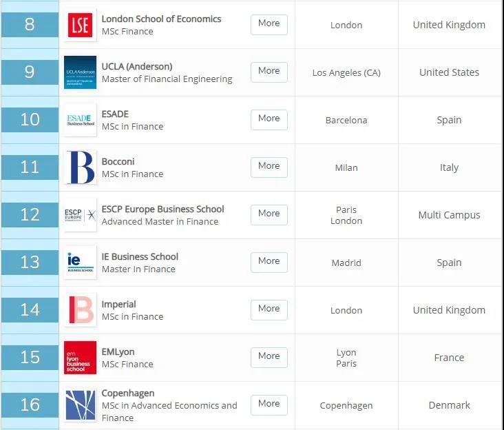Click More for EMLyon MSc Finance
This screenshot has width=504, height=430.
[269, 358]
